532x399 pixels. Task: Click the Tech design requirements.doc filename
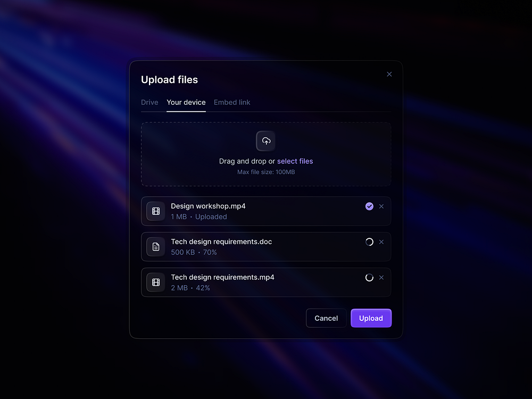[x=221, y=242]
